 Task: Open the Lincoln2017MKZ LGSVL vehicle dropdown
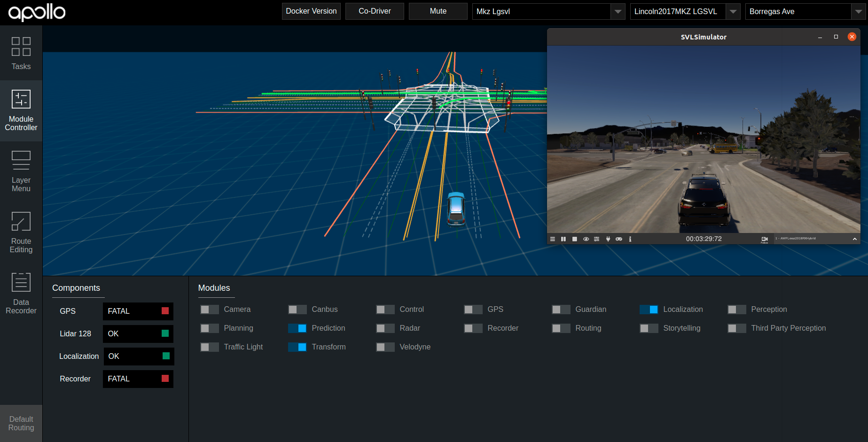pos(733,12)
